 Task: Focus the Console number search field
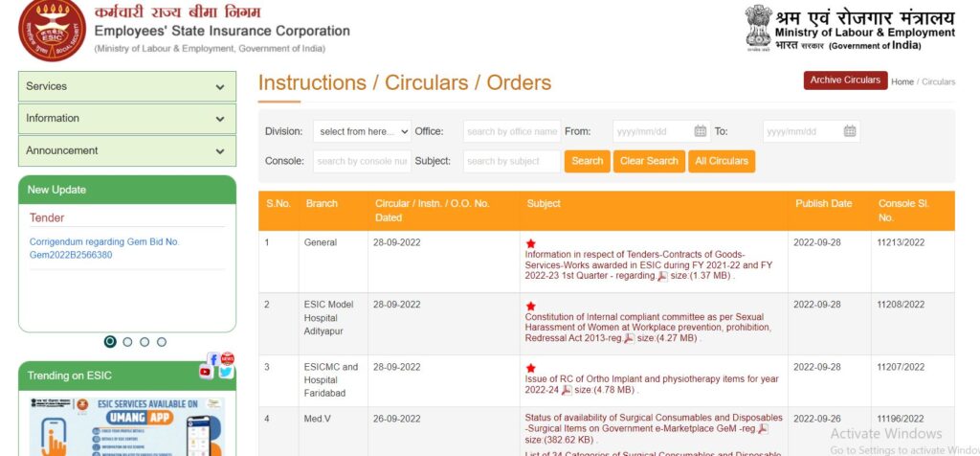362,161
